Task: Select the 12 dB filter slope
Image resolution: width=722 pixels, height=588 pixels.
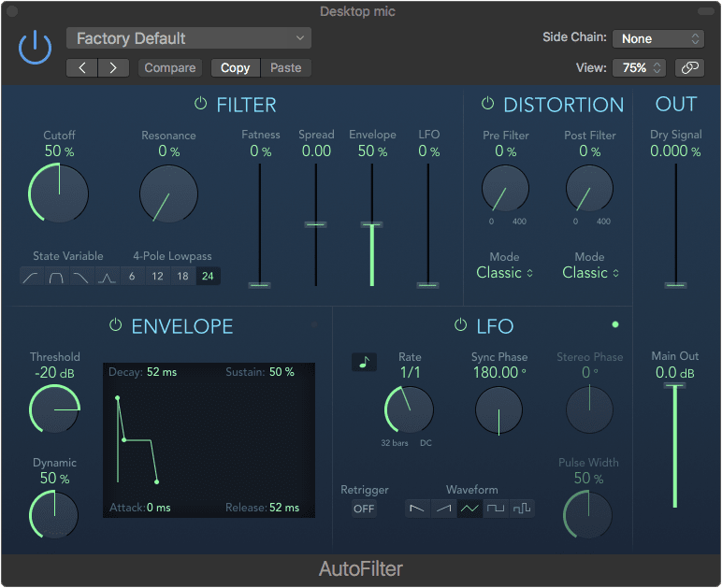Action: pyautogui.click(x=157, y=277)
